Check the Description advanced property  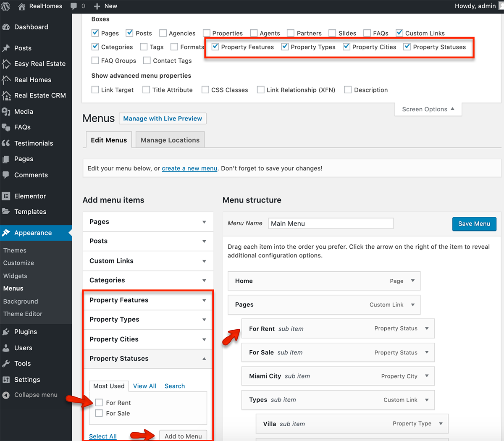click(348, 89)
